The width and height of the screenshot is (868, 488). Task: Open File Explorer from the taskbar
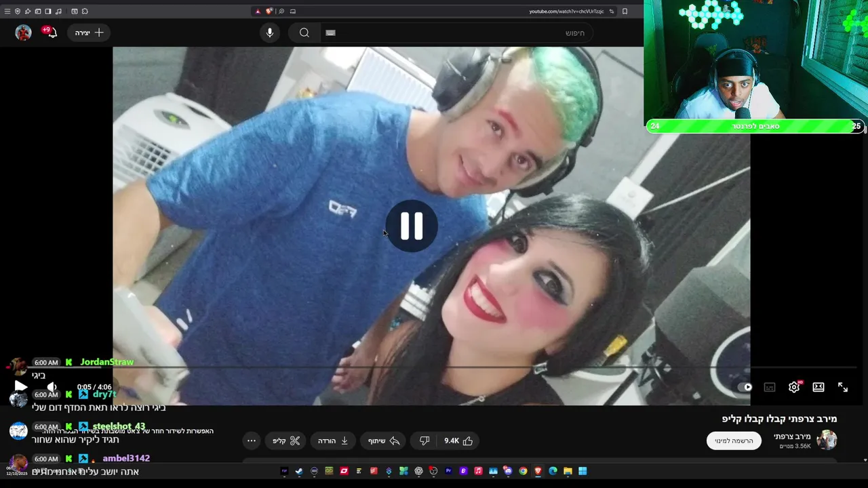pos(568,471)
